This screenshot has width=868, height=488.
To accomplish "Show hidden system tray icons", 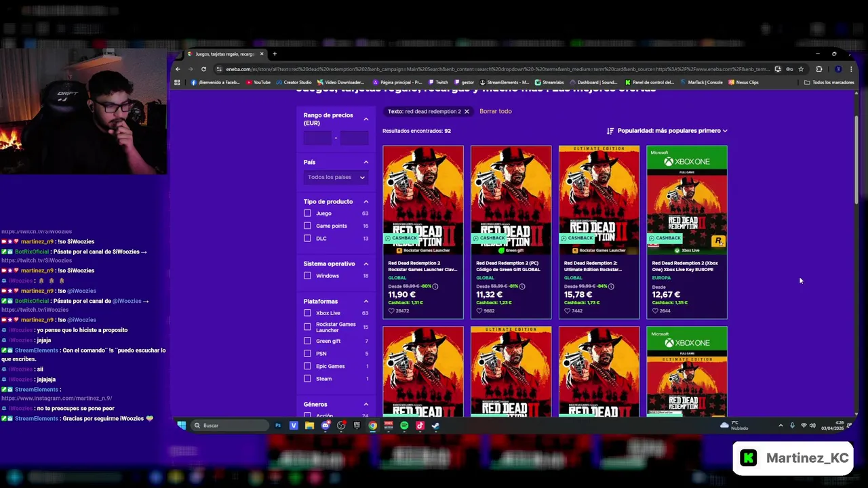I will 781,426.
